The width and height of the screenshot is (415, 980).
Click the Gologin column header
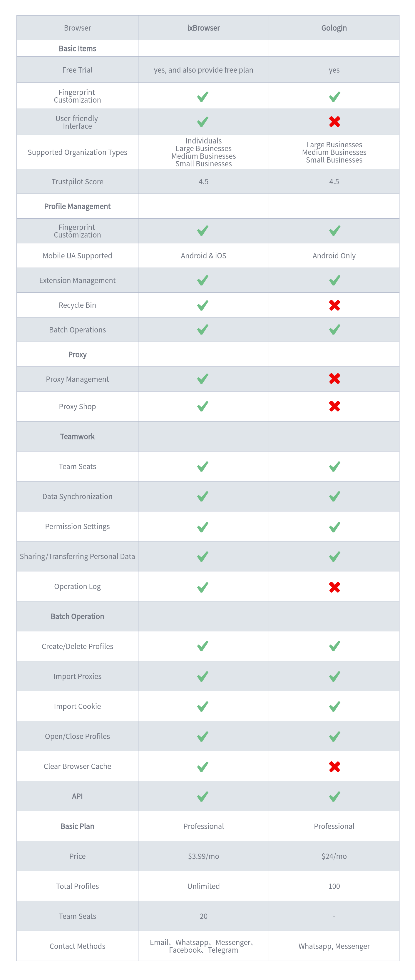click(x=334, y=28)
